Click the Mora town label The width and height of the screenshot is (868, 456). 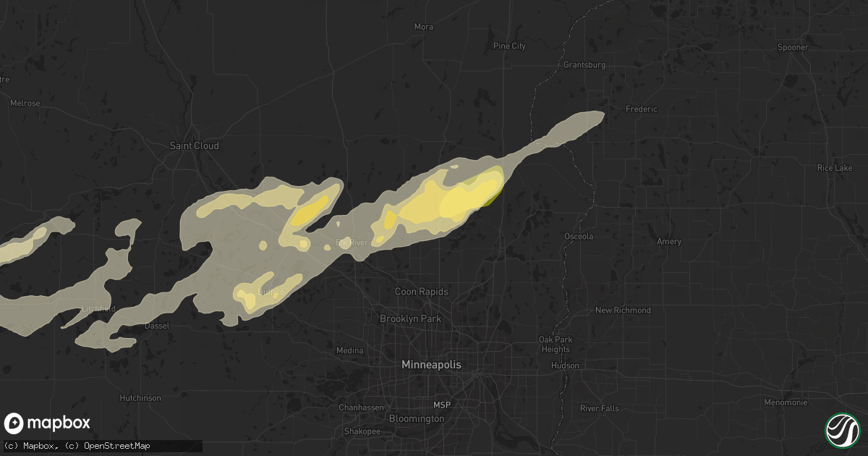click(424, 27)
